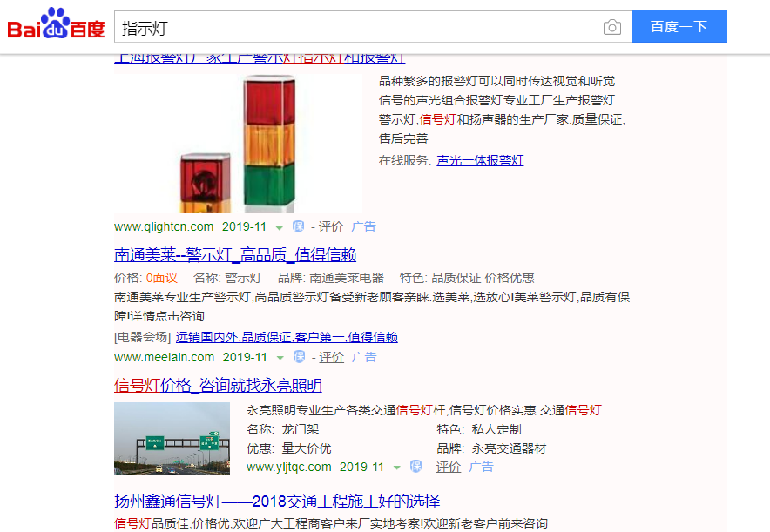This screenshot has height=532, width=770.
Task: Click the warning light tower product image
Action: 238,144
